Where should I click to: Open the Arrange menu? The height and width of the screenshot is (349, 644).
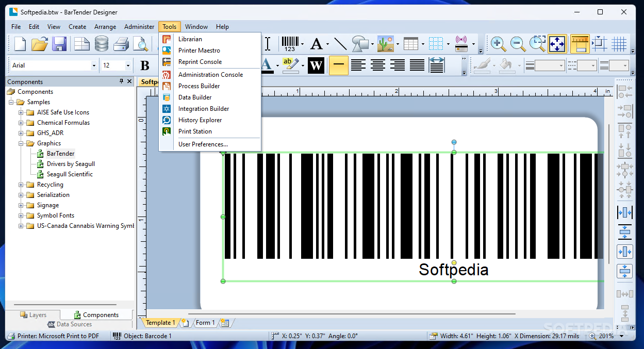point(105,27)
